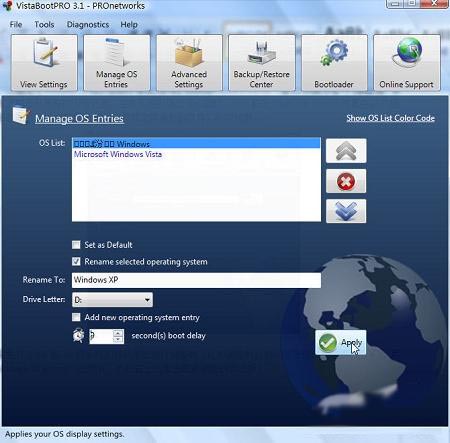Click the boot delay seconds field
Viewport: 450px width, 443px height.
[101, 336]
